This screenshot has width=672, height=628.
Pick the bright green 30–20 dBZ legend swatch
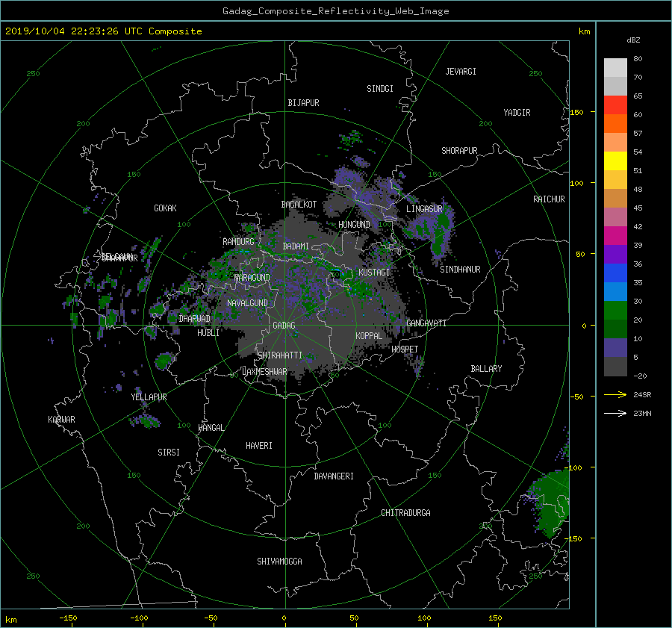click(x=615, y=311)
